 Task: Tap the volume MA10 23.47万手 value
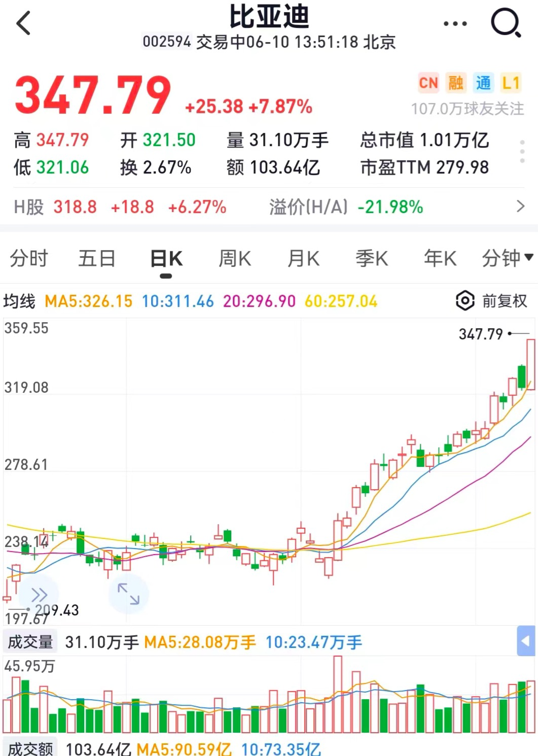point(314,642)
